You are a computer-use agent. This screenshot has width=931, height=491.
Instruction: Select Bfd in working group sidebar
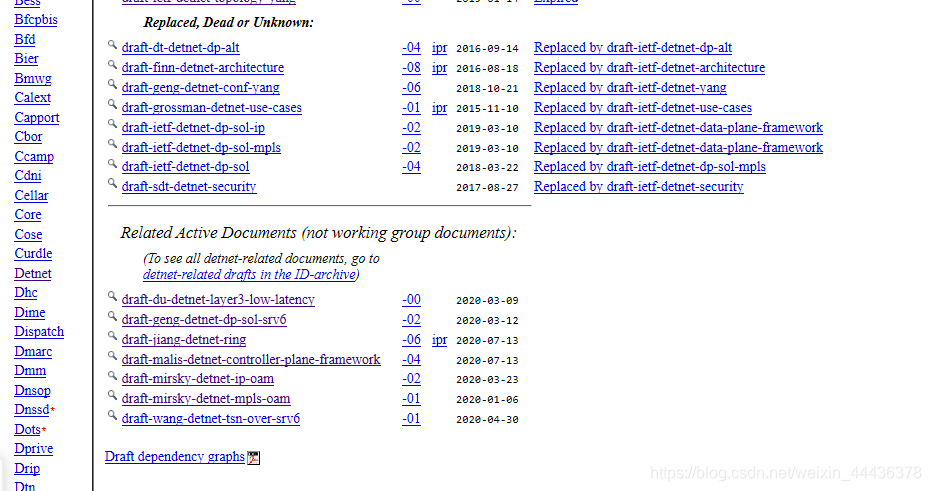[24, 40]
